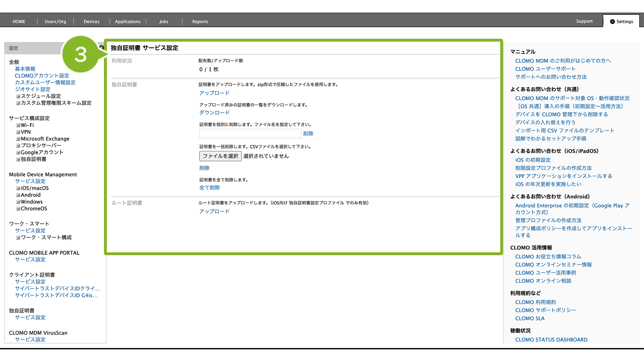Expand the iOS/macOS tree node

(x=18, y=188)
